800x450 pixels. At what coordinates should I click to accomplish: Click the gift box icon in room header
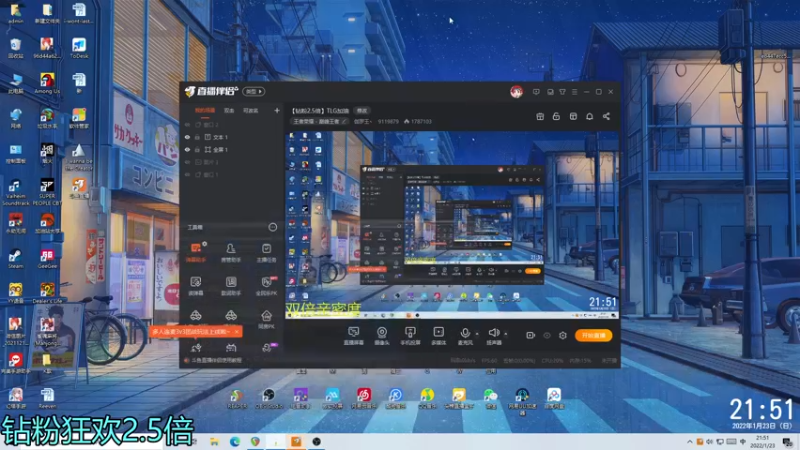540,116
